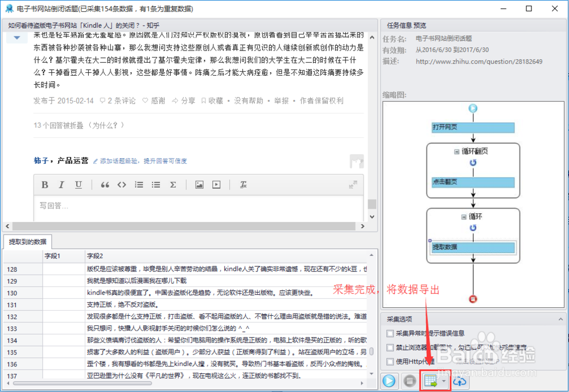The height and width of the screenshot is (392, 569).
Task: Click browser pane horizontal scroll right arrow
Action: (x=362, y=226)
